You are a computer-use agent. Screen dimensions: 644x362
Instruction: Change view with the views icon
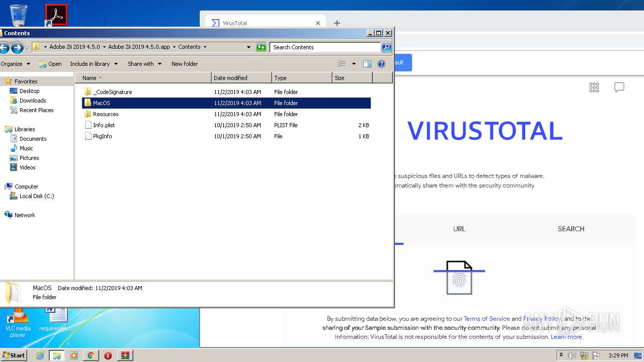coord(342,64)
